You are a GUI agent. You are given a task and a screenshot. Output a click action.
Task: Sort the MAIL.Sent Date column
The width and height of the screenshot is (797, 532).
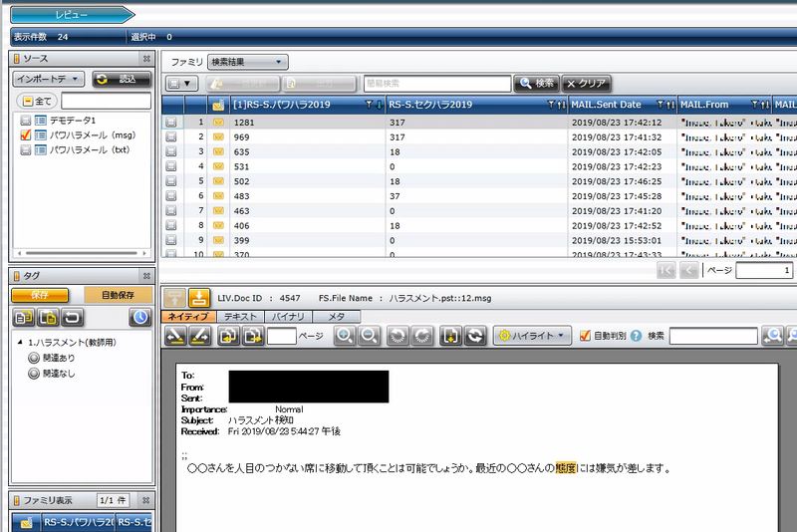coord(670,105)
